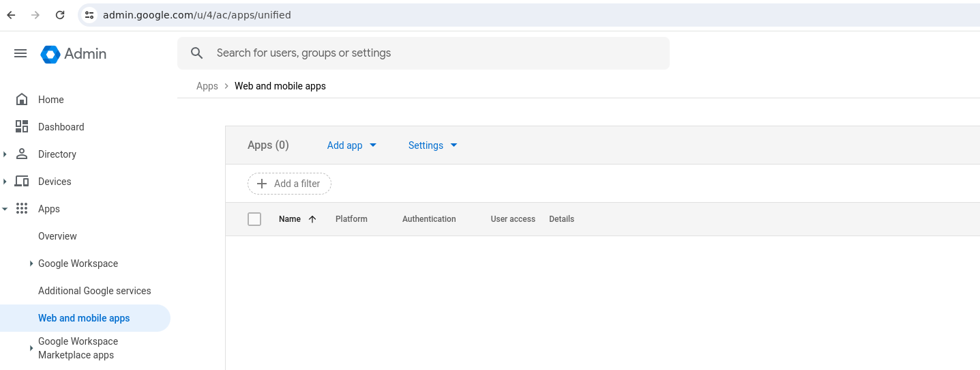Toggle the select-all apps checkbox
The height and width of the screenshot is (370, 980).
[254, 219]
